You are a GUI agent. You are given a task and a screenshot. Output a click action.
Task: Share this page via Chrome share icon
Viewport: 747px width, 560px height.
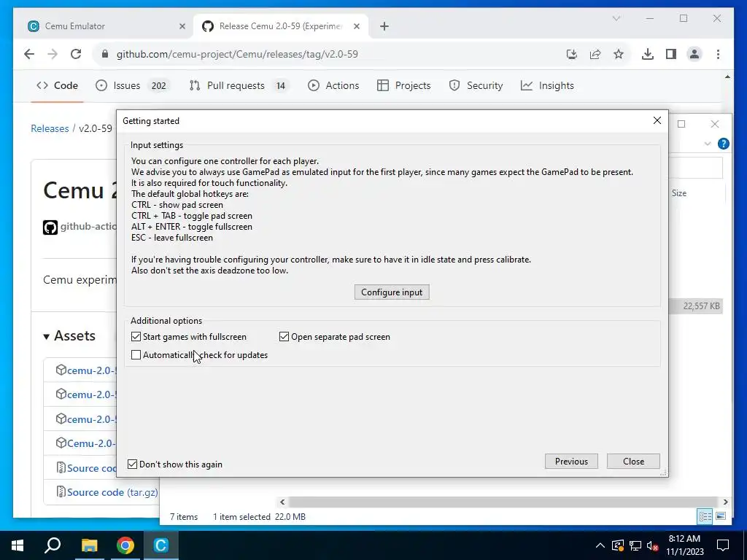[595, 54]
